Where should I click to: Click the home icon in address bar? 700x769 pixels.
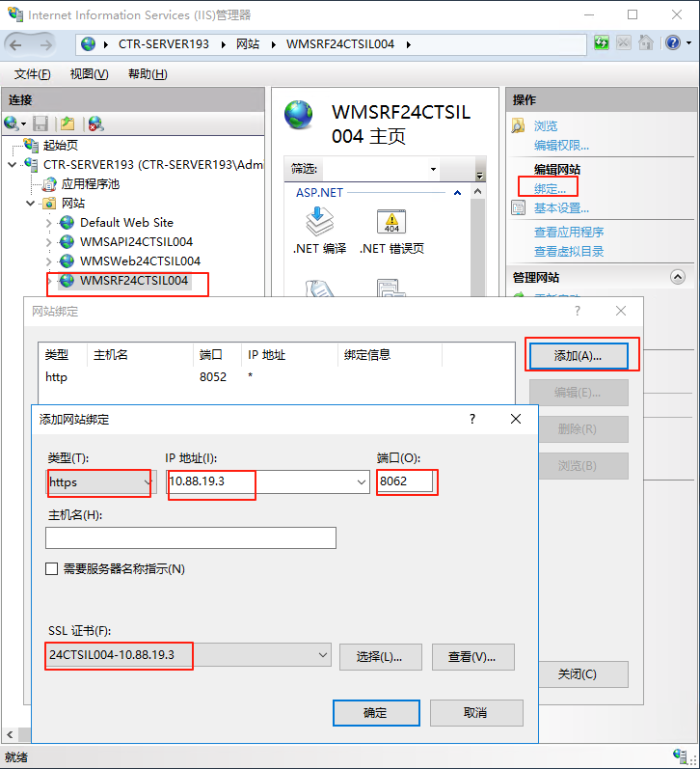[646, 43]
